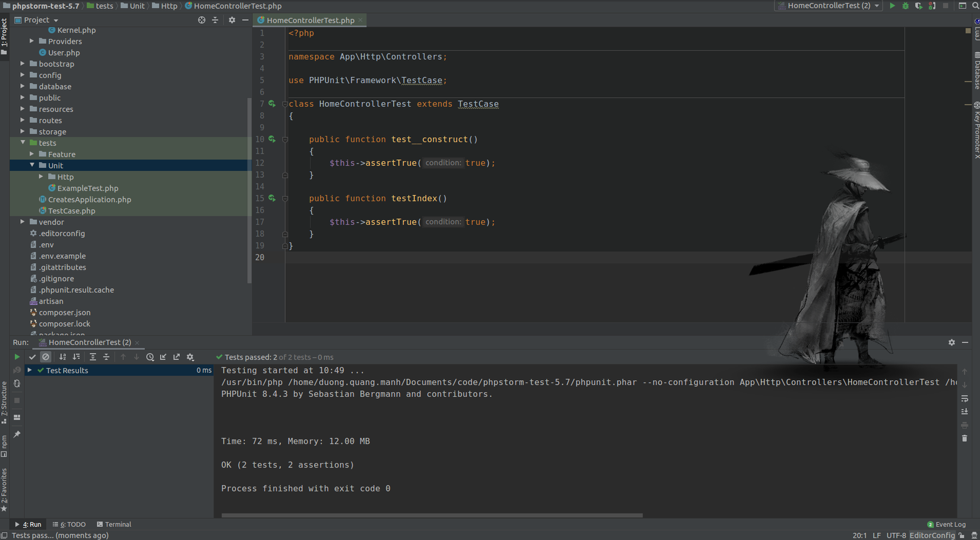Screen dimensions: 980x540
Task: Toggle Show Ignored tests filter
Action: point(46,357)
